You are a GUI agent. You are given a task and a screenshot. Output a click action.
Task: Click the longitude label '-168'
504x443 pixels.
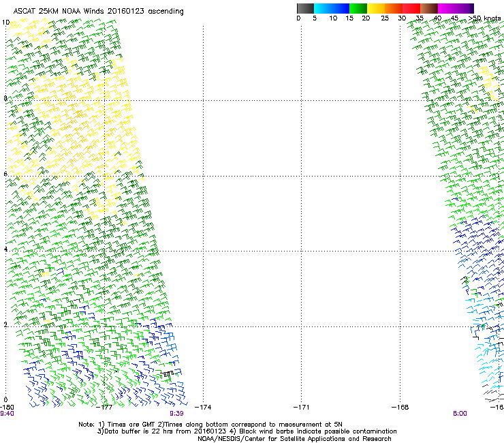point(400,408)
